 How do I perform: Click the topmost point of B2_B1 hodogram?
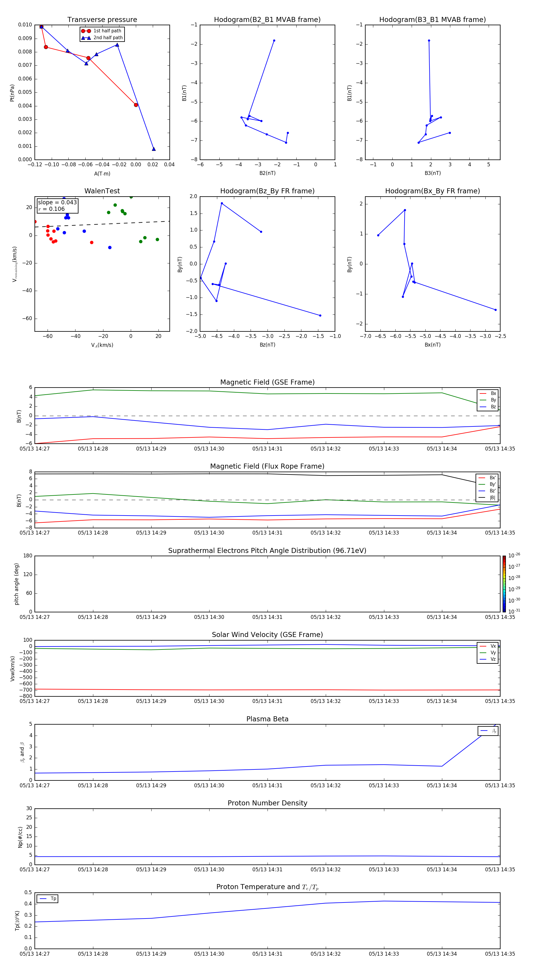click(x=274, y=41)
